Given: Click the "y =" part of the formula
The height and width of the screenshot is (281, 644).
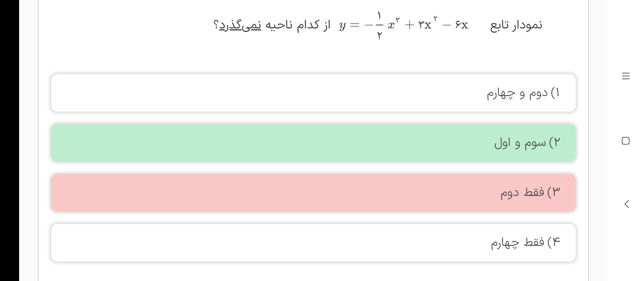Looking at the screenshot, I should pos(349,26).
